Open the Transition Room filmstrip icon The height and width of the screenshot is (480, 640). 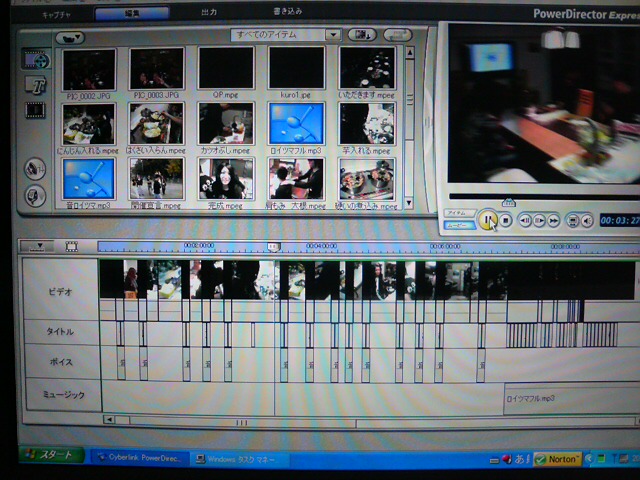click(36, 109)
